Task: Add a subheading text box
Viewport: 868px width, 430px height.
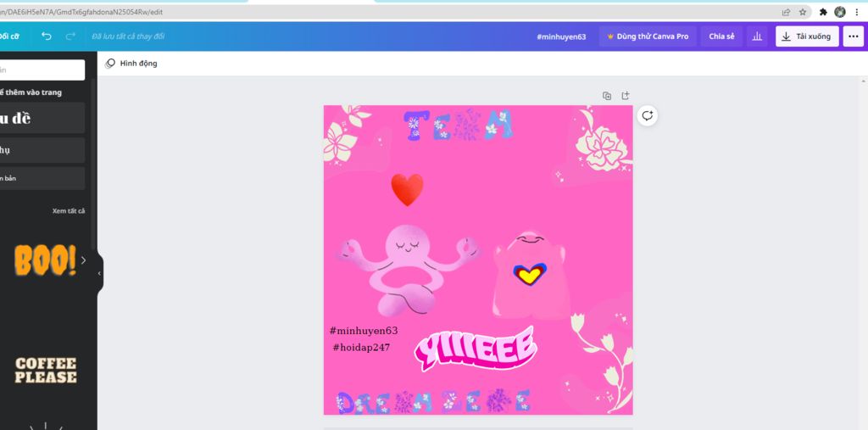Action: 42,150
